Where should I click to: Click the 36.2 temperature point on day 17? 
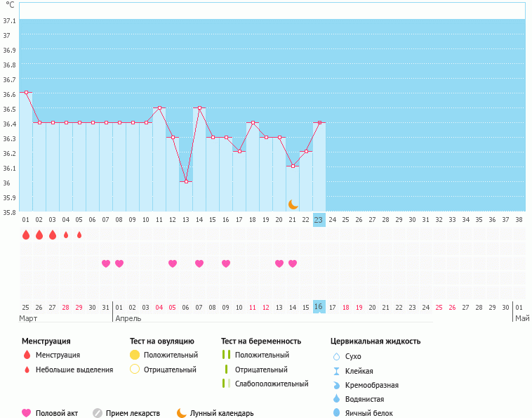tap(239, 151)
